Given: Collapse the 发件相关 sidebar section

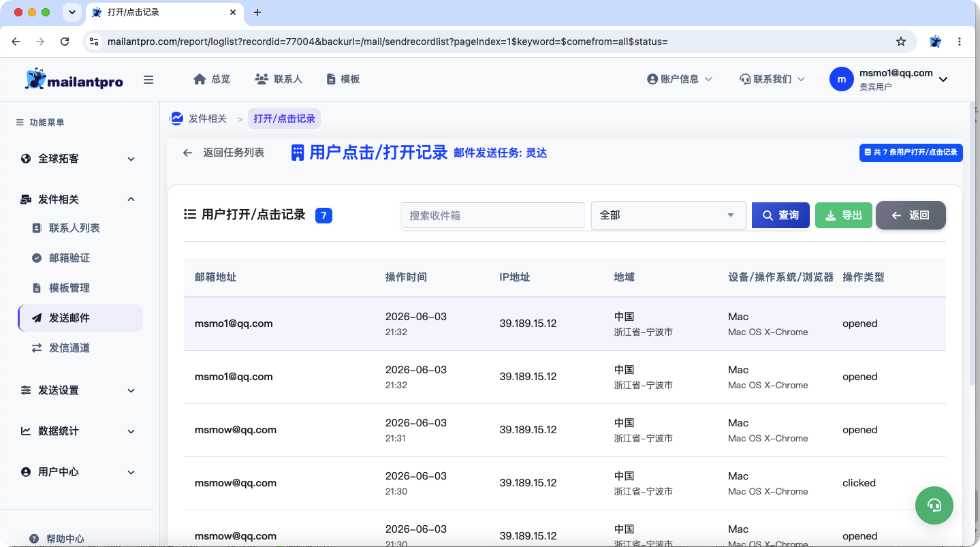Looking at the screenshot, I should (x=78, y=200).
